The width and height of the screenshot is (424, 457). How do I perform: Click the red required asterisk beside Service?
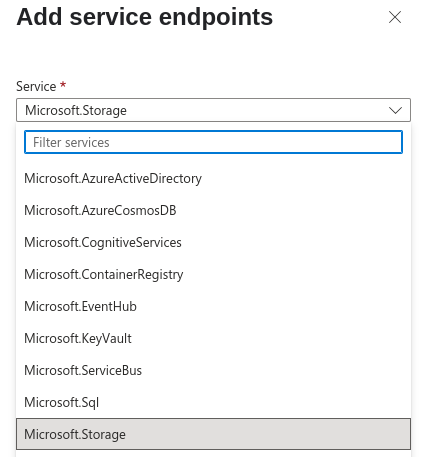pos(63,85)
